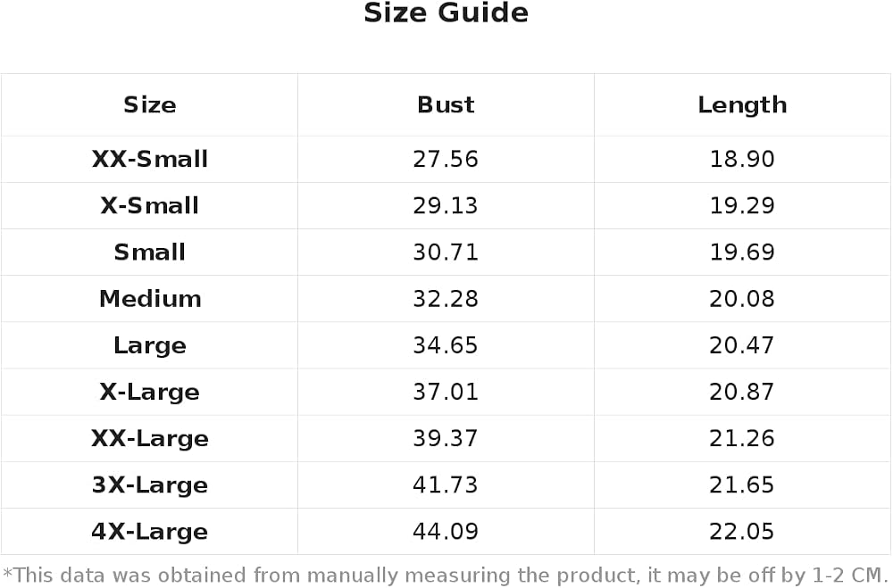Click the Medium size row label
Viewport: 893px width, 588px height.
150,299
